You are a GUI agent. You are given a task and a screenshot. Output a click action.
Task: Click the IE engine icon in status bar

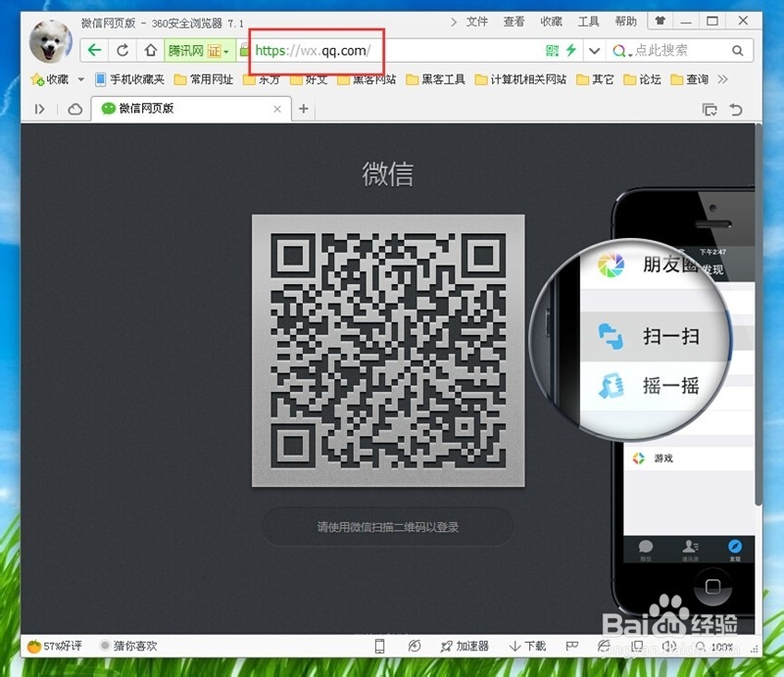click(x=604, y=647)
